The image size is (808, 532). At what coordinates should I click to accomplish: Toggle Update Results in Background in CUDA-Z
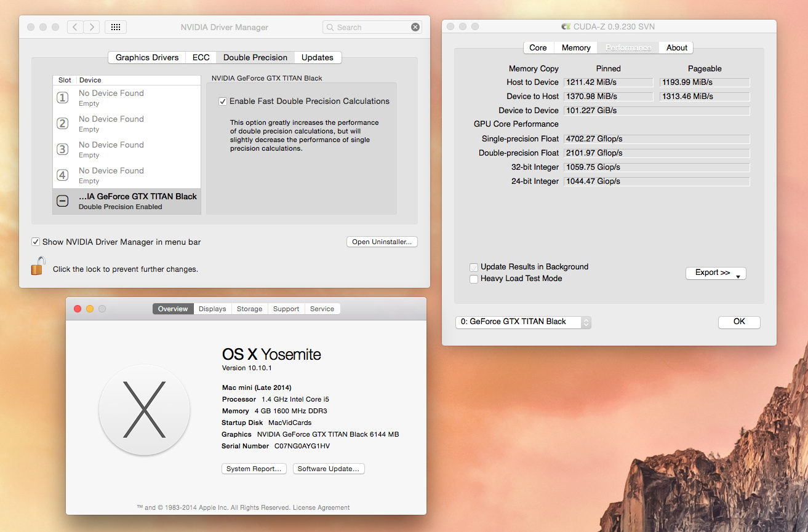[x=474, y=267]
